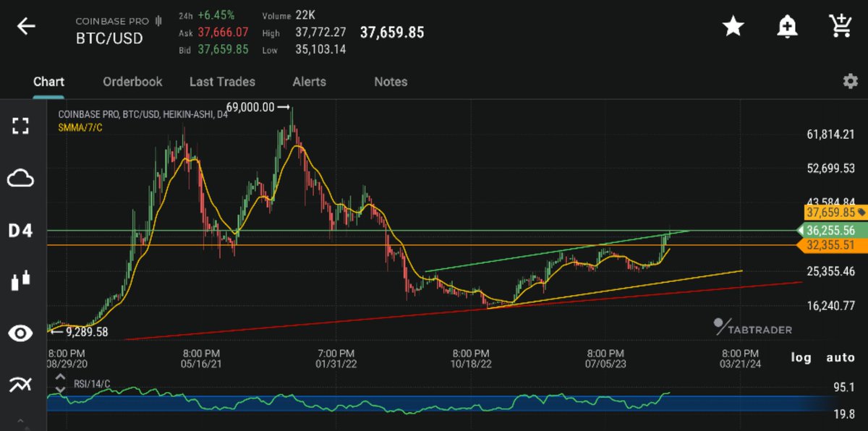868x431 pixels.
Task: Open chart settings gear
Action: [x=851, y=81]
